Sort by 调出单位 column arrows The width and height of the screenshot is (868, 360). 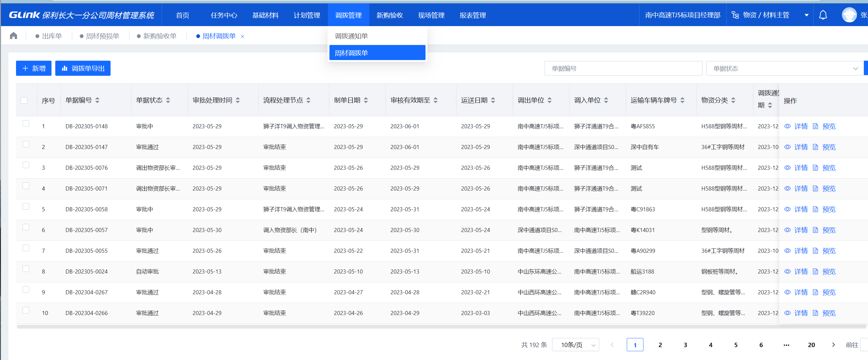(x=550, y=100)
